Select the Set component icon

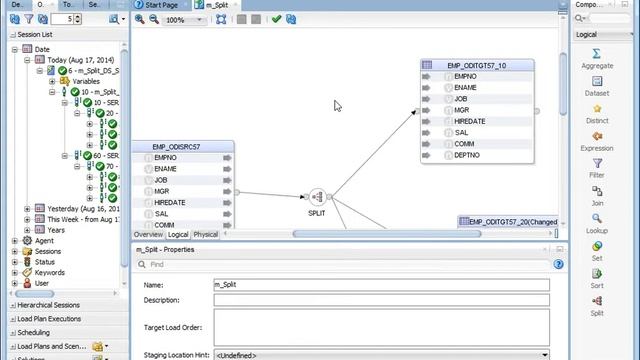coord(597,246)
